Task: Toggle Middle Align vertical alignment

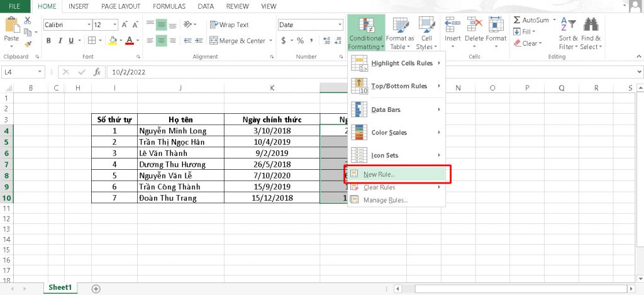Action: pos(162,25)
